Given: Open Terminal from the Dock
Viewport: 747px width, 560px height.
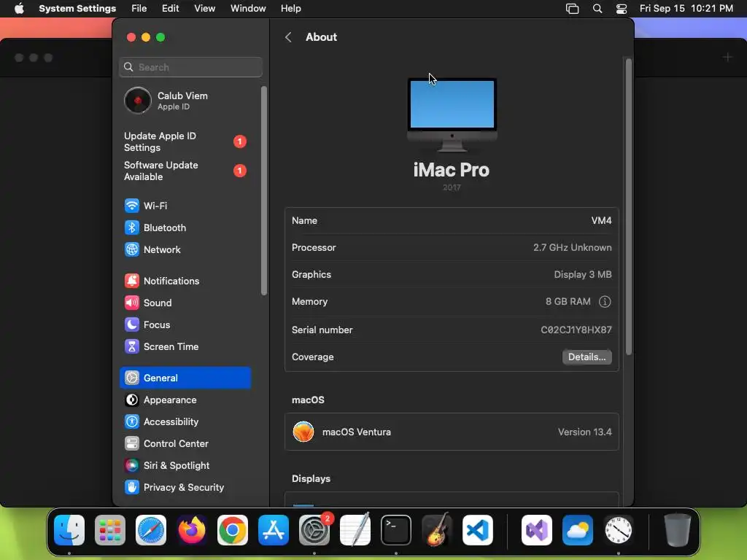Looking at the screenshot, I should [396, 530].
